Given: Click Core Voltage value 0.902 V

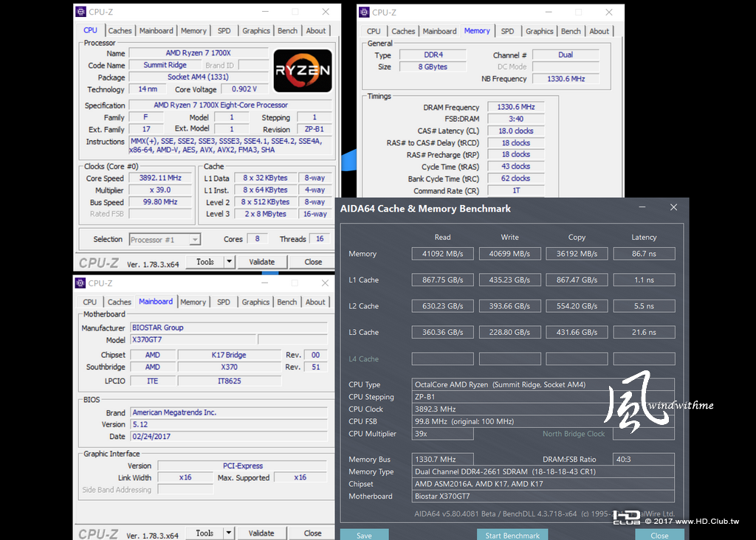Looking at the screenshot, I should pyautogui.click(x=244, y=89).
